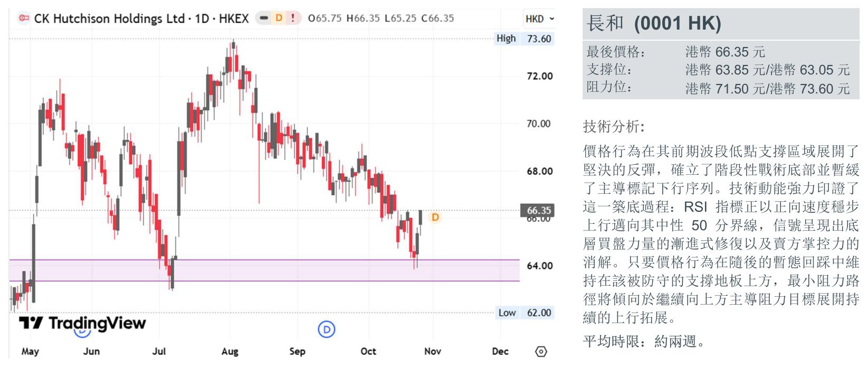Viewport: 868px width, 367px height.
Task: Click Jun on the time axis
Action: [91, 351]
